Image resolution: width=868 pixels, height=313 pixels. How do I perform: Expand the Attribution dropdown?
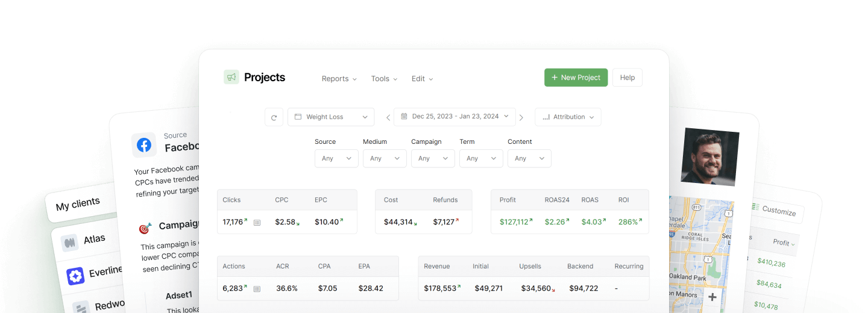[568, 117]
